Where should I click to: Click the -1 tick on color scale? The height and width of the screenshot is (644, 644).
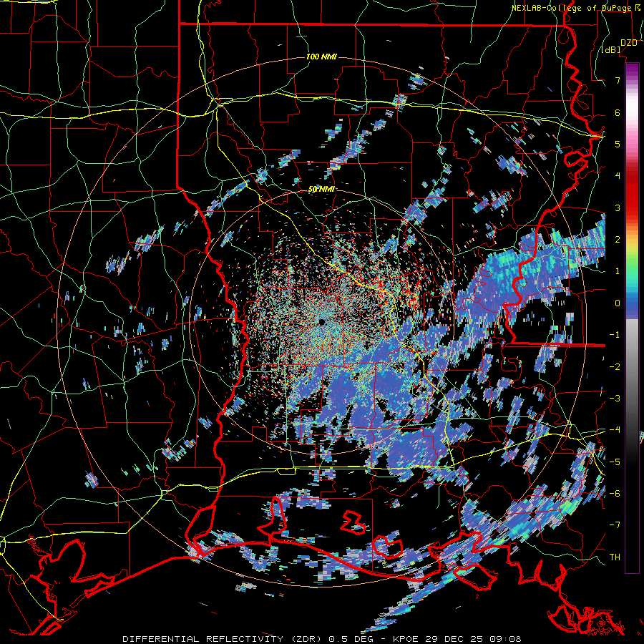[x=615, y=334]
